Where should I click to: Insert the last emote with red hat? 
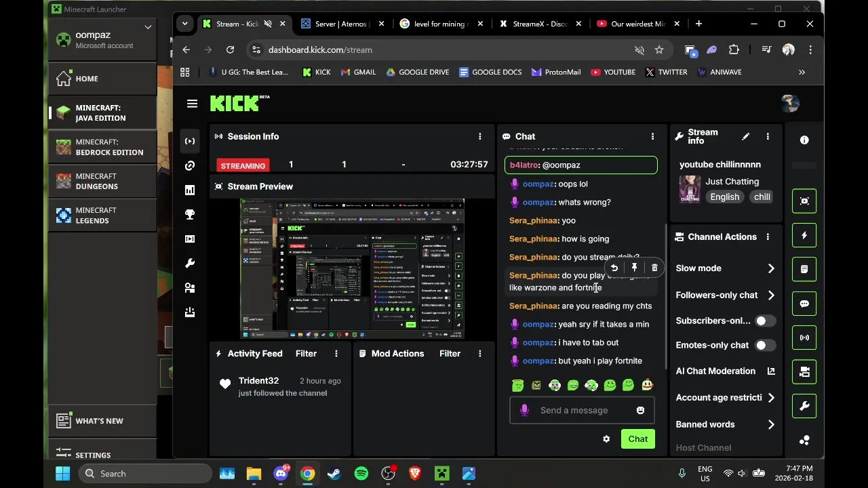tap(647, 385)
